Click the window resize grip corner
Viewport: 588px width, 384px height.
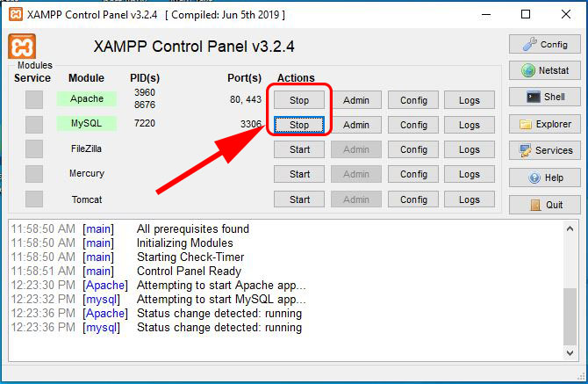tap(582, 376)
